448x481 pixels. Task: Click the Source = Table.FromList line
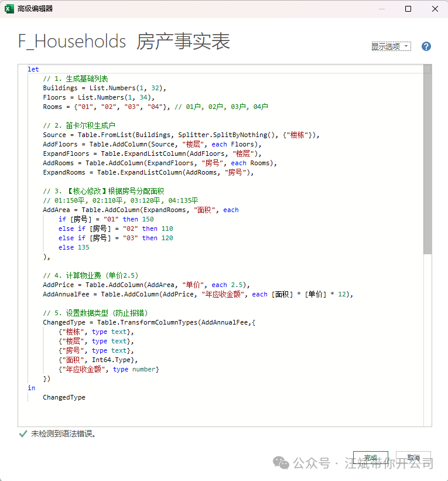[x=181, y=135]
